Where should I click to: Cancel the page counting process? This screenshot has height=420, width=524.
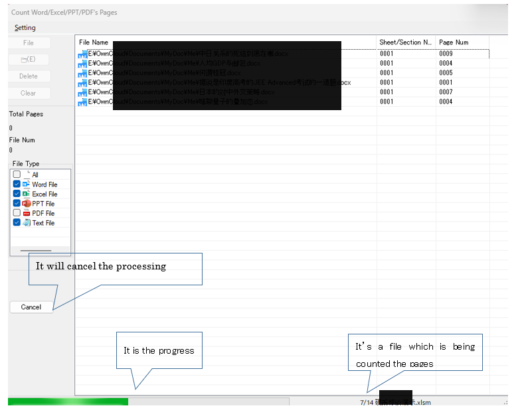pyautogui.click(x=31, y=307)
